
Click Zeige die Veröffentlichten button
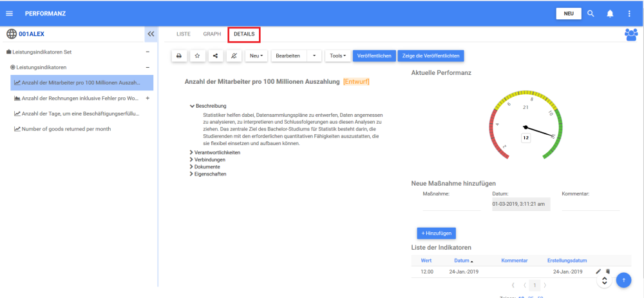[x=431, y=55]
